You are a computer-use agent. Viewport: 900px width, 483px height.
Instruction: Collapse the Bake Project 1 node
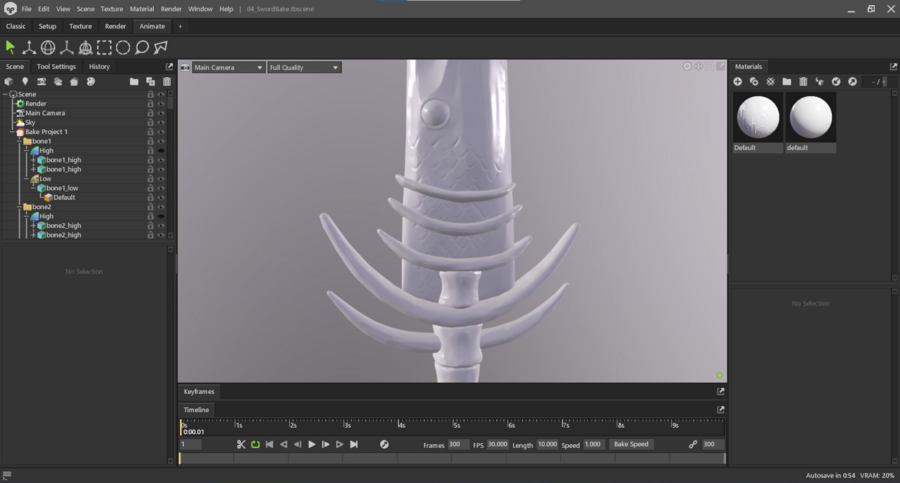point(12,132)
